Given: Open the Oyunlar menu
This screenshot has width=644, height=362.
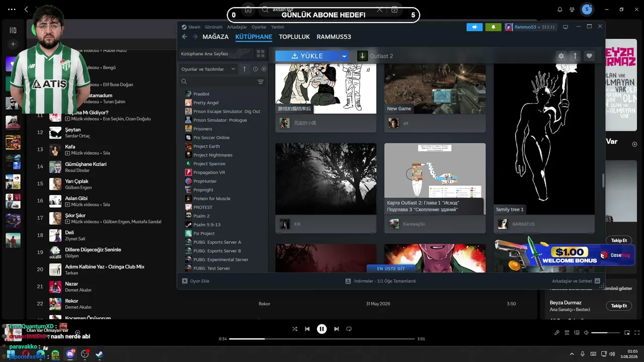Looking at the screenshot, I should 259,27.
